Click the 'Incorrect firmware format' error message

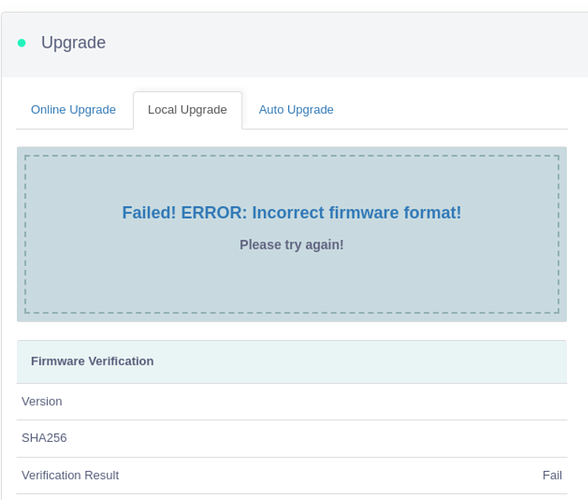(x=292, y=213)
